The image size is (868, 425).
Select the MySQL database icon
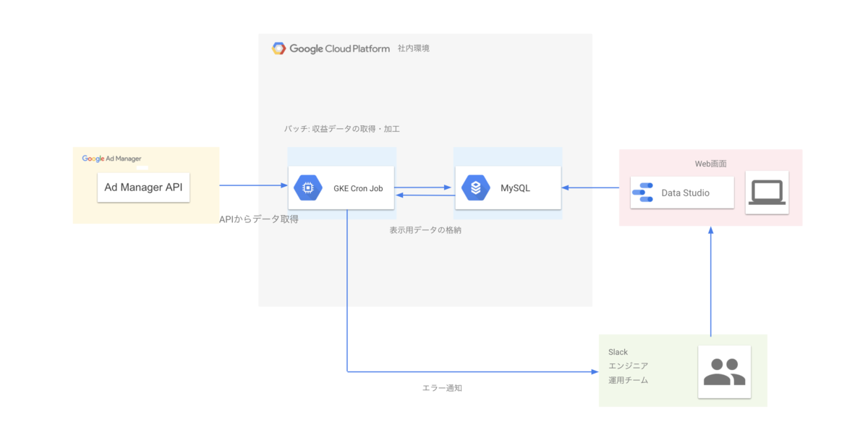(477, 187)
